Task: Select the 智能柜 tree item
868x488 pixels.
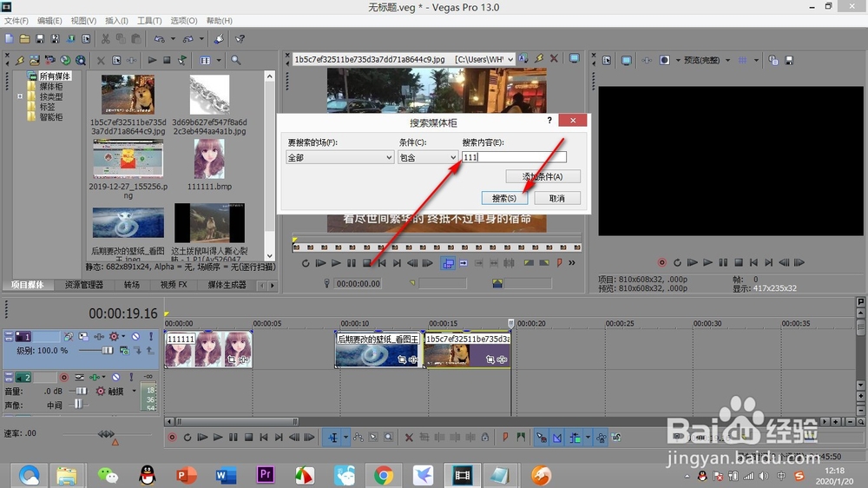Action: point(50,117)
